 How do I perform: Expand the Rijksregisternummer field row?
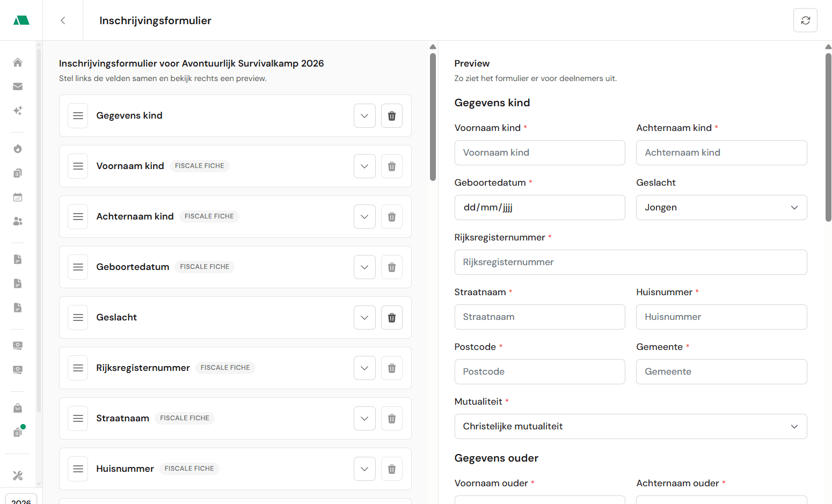pyautogui.click(x=364, y=368)
